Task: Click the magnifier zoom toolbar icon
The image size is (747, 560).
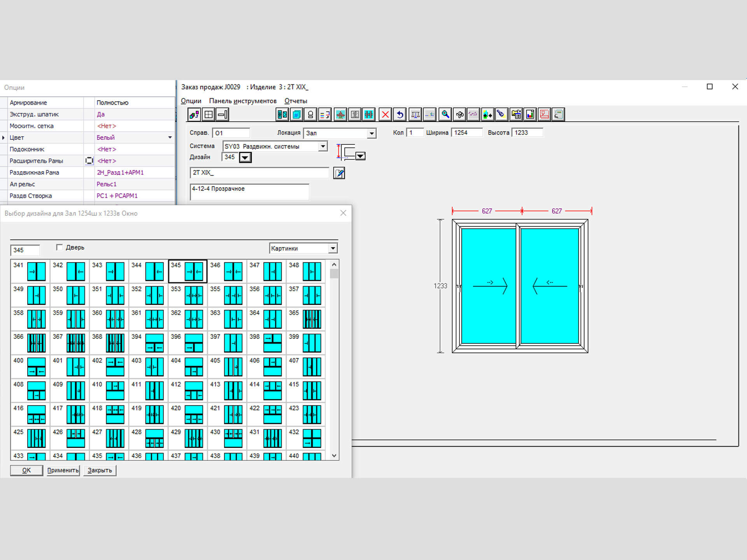Action: pyautogui.click(x=445, y=114)
